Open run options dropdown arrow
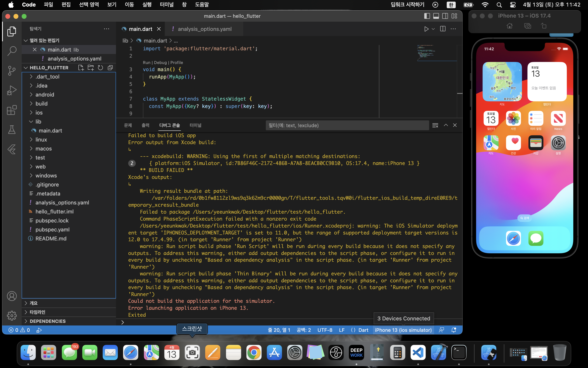The image size is (588, 368). [433, 29]
